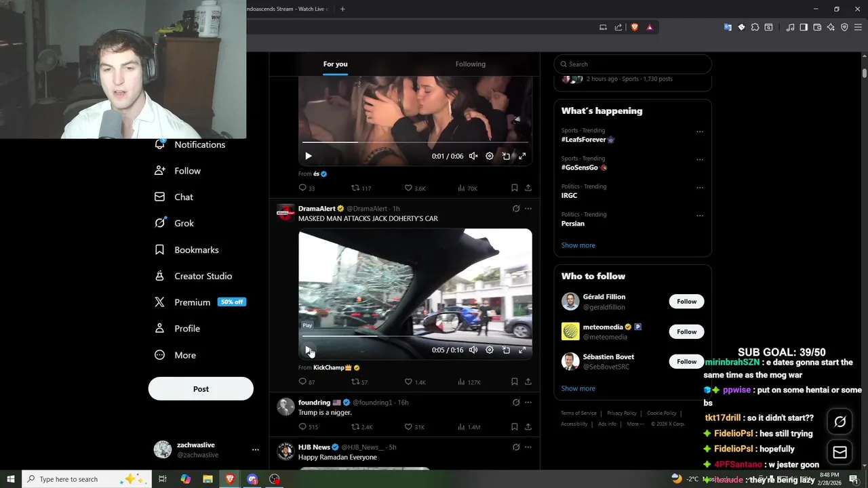868x488 pixels.
Task: Open KickChamp source link
Action: click(x=332, y=367)
